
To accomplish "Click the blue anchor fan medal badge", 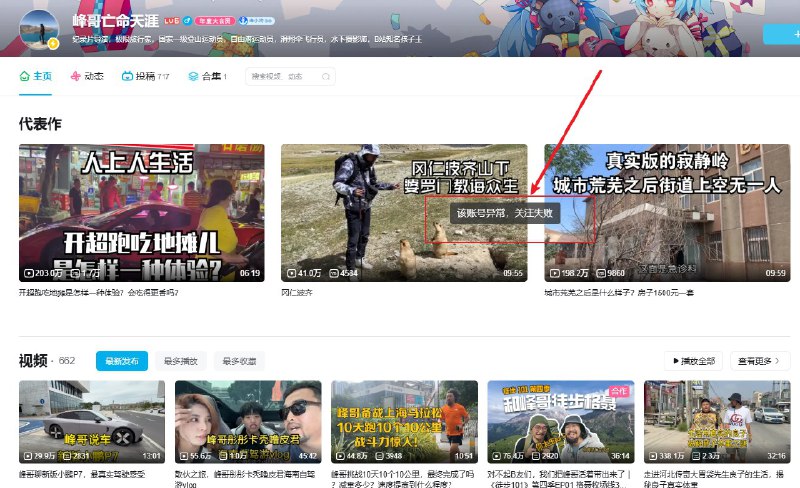I will (257, 21).
